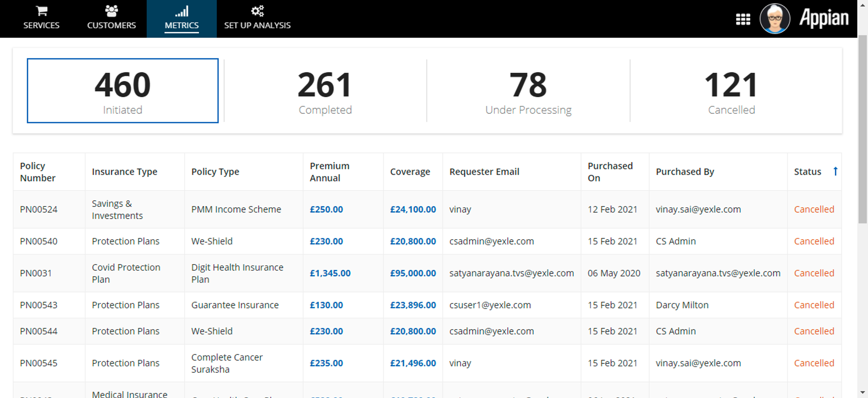Click premium £1,345.00 for PN0031
868x398 pixels.
(330, 273)
